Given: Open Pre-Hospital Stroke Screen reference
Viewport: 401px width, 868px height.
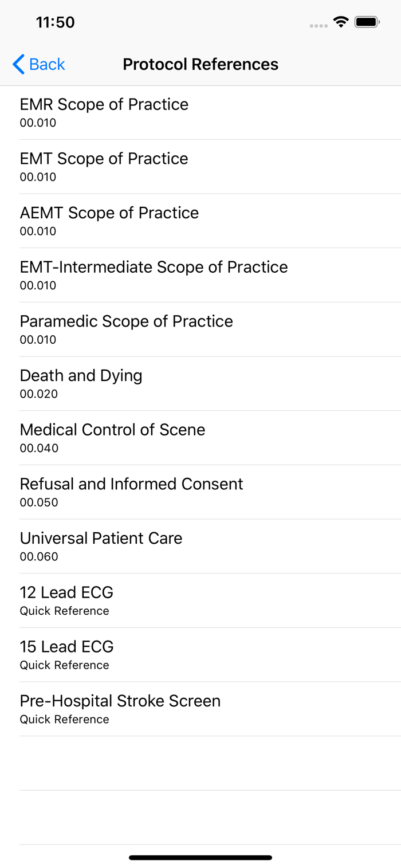Looking at the screenshot, I should 120,709.
